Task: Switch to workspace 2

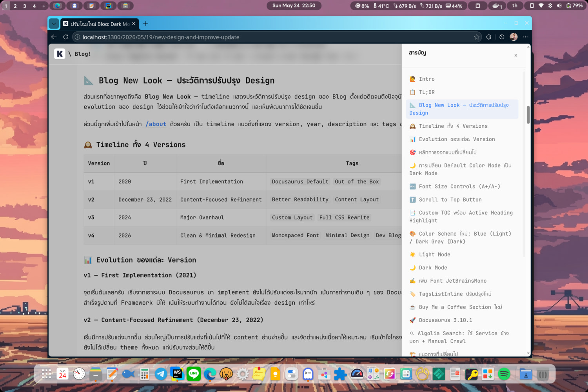Action: pyautogui.click(x=15, y=6)
